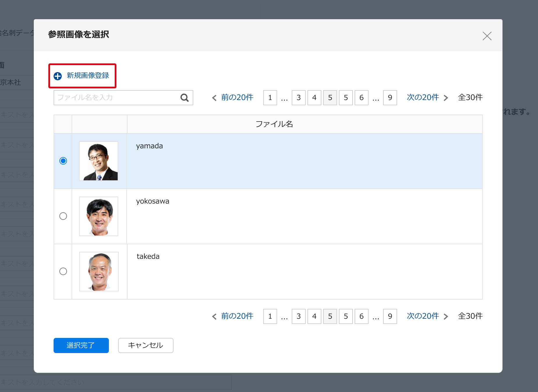Go to page 3 in bottom pagination

tap(298, 316)
